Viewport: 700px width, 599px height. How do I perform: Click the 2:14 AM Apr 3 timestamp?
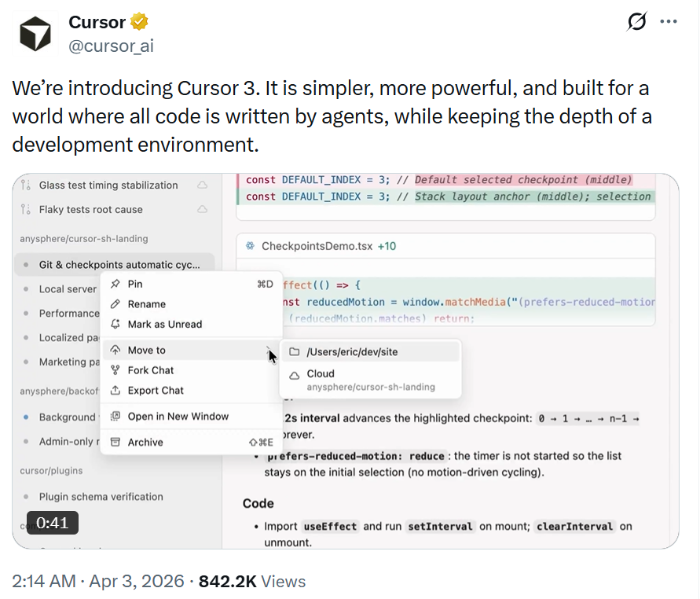coord(97,582)
